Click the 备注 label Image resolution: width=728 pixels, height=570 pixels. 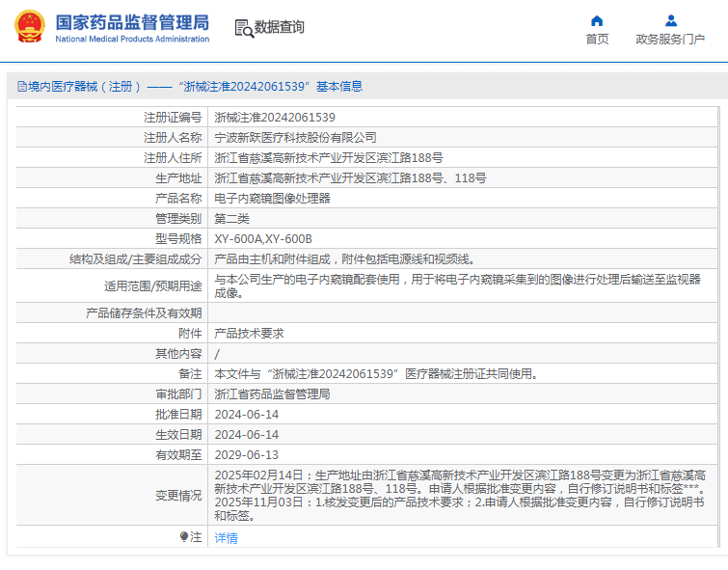(x=190, y=374)
